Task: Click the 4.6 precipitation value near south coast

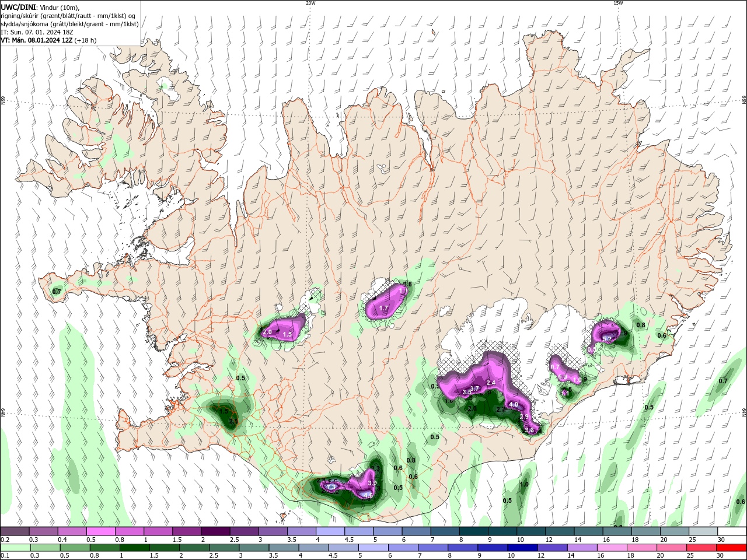Action: [368, 495]
